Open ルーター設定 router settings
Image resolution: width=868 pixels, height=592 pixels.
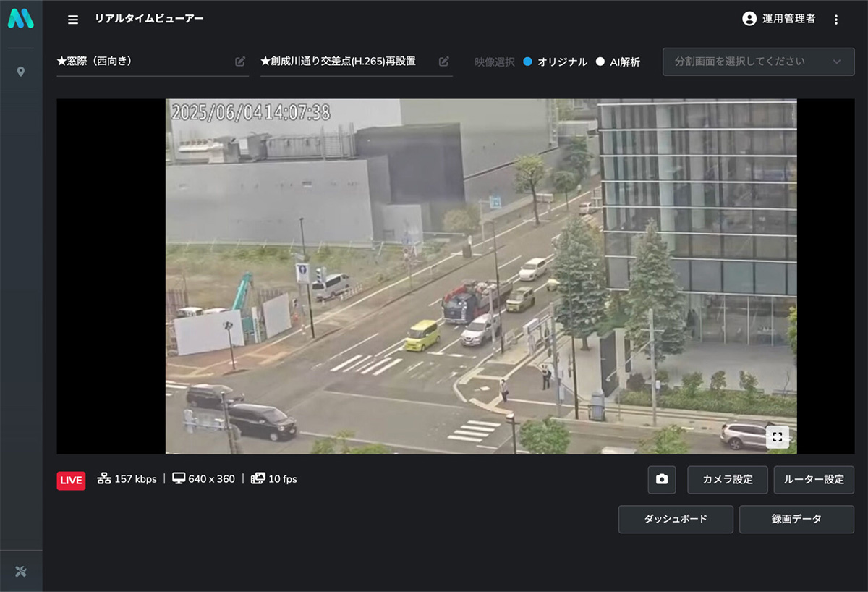point(814,479)
